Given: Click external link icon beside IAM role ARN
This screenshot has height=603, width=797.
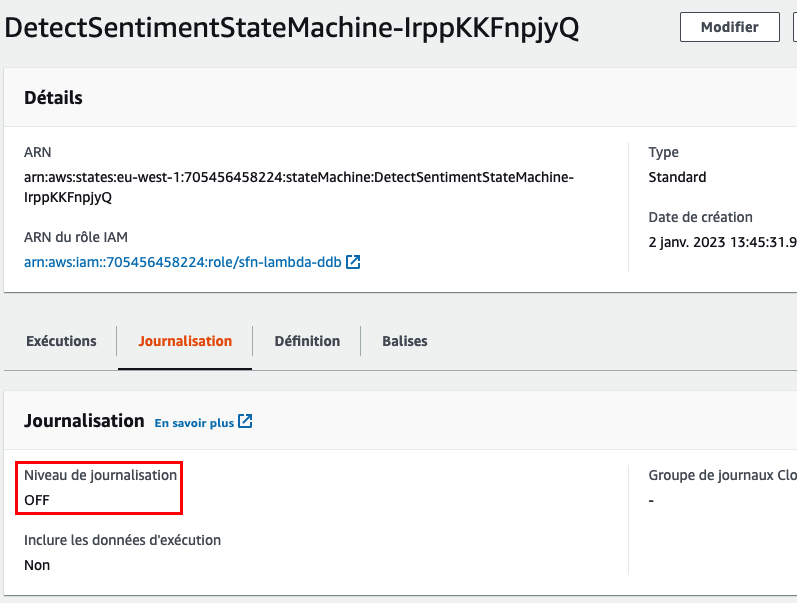Looking at the screenshot, I should pos(353,262).
